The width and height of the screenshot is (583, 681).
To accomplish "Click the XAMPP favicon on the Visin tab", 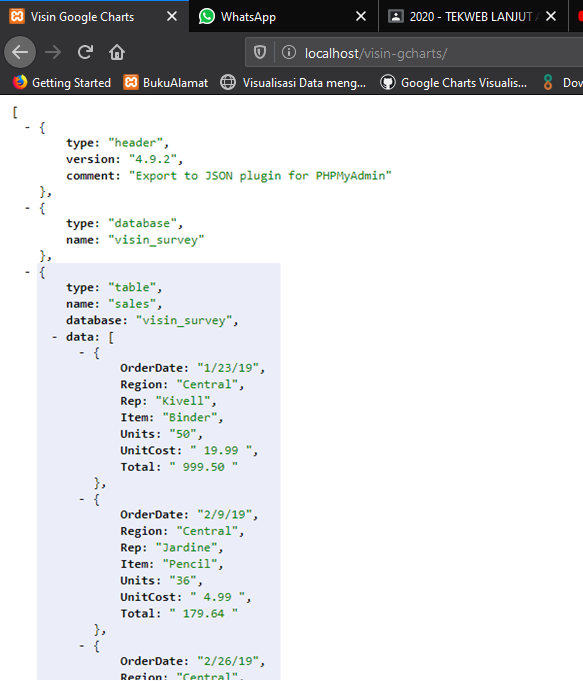I will [17, 17].
